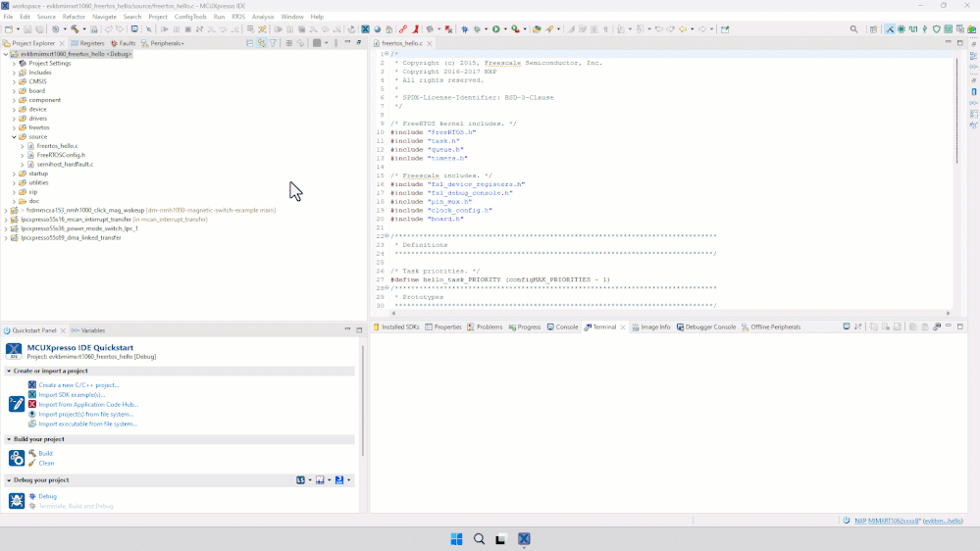Open the RTOS menu
This screenshot has height=551, width=980.
238,17
